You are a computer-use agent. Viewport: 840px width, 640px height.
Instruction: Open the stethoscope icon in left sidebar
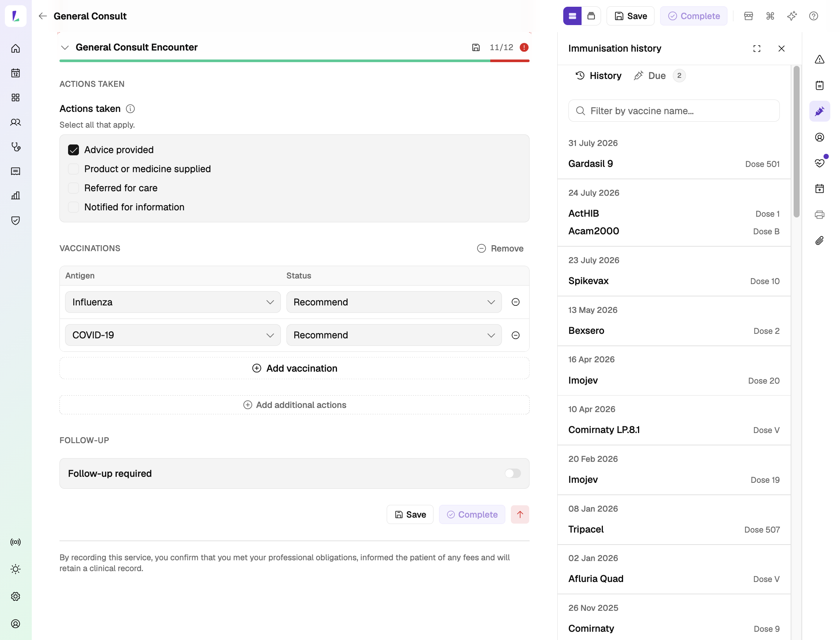pyautogui.click(x=16, y=147)
